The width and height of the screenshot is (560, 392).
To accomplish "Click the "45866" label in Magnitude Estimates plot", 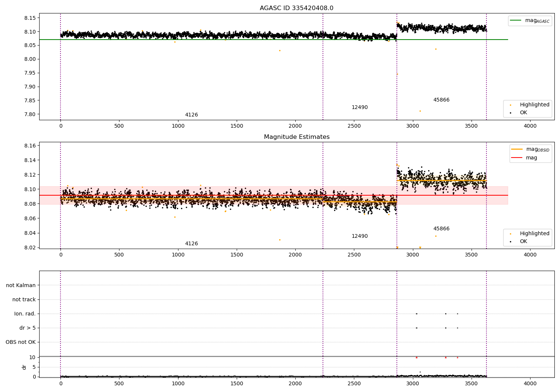I will [441, 229].
